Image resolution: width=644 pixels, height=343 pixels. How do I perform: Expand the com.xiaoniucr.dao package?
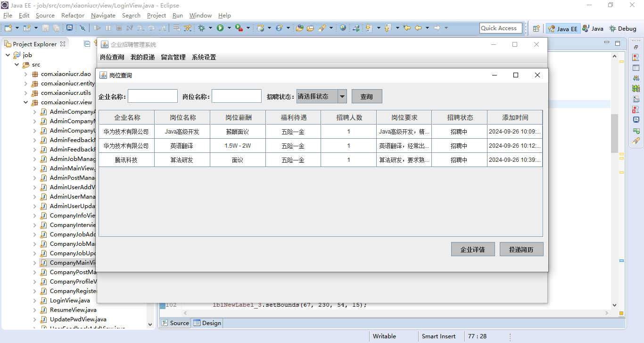pos(26,74)
